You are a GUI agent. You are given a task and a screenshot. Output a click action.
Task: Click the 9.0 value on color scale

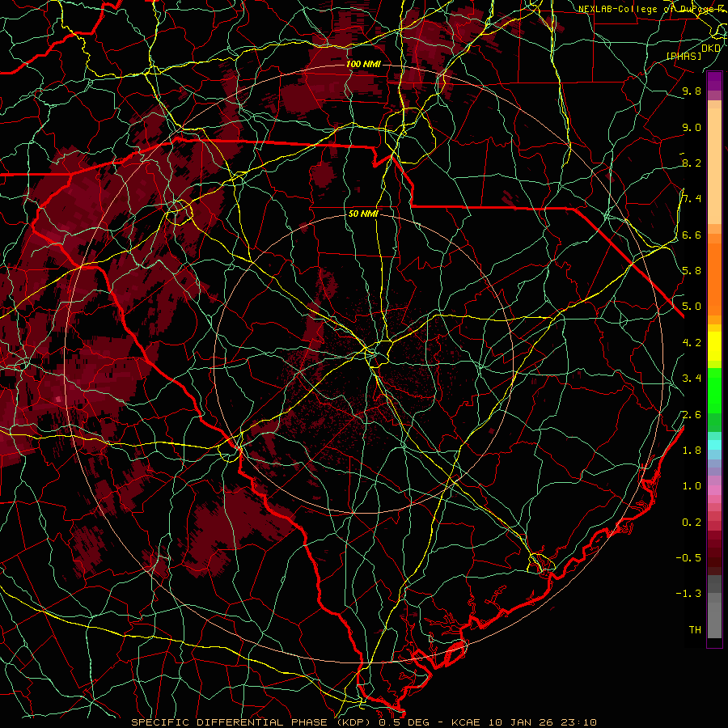coord(692,127)
